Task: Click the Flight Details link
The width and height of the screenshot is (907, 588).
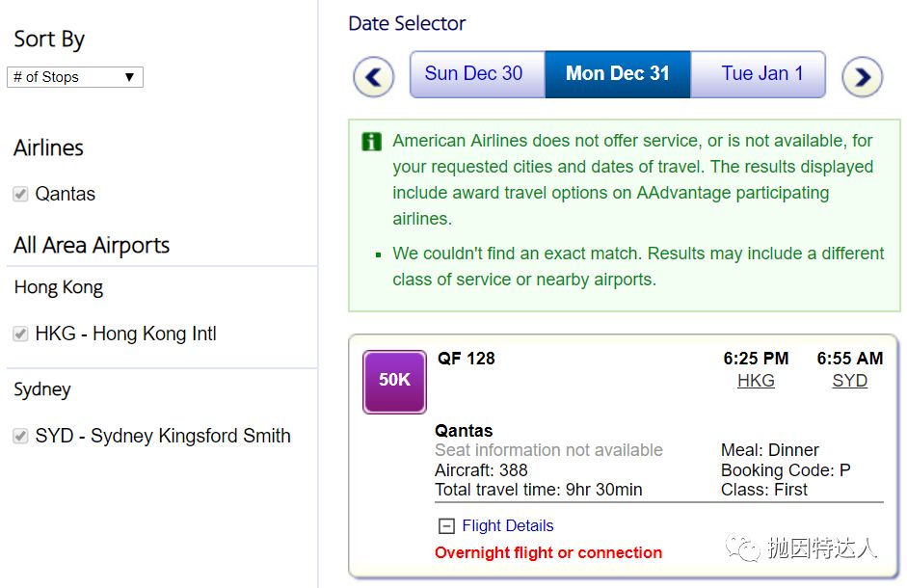Action: pos(508,526)
